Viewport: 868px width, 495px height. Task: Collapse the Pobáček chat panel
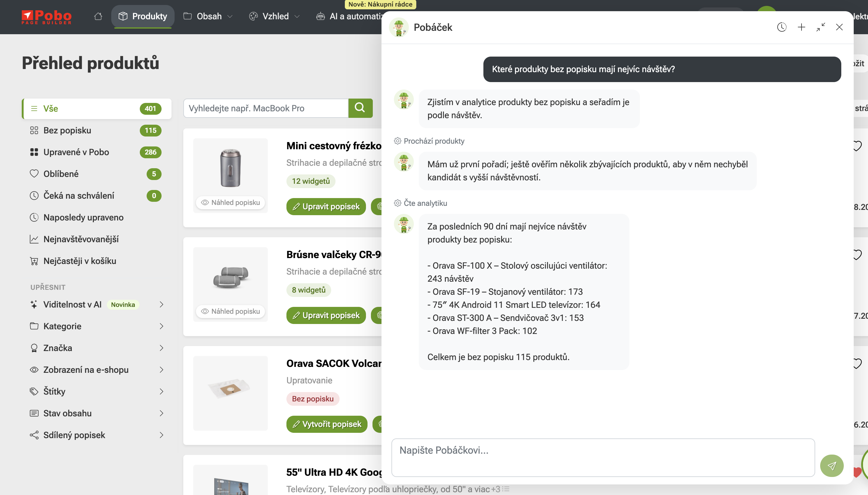point(821,27)
